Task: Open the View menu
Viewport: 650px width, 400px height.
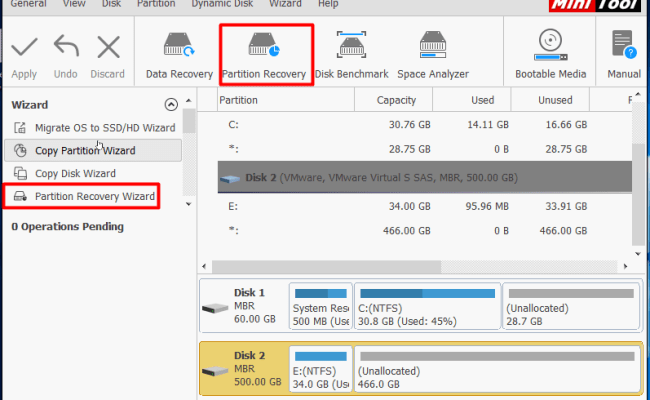Action: pyautogui.click(x=74, y=4)
